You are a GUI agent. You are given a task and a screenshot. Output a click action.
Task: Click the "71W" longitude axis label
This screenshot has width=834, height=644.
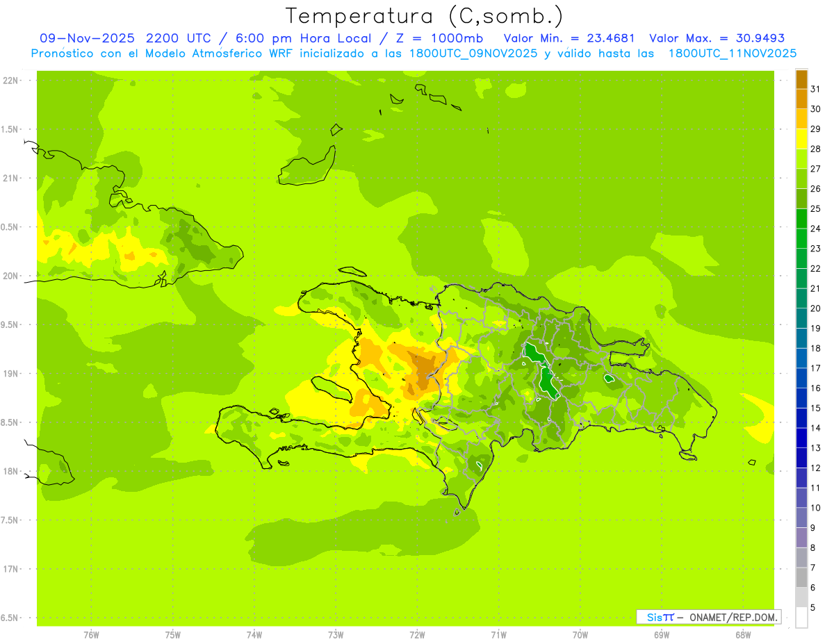pyautogui.click(x=498, y=635)
